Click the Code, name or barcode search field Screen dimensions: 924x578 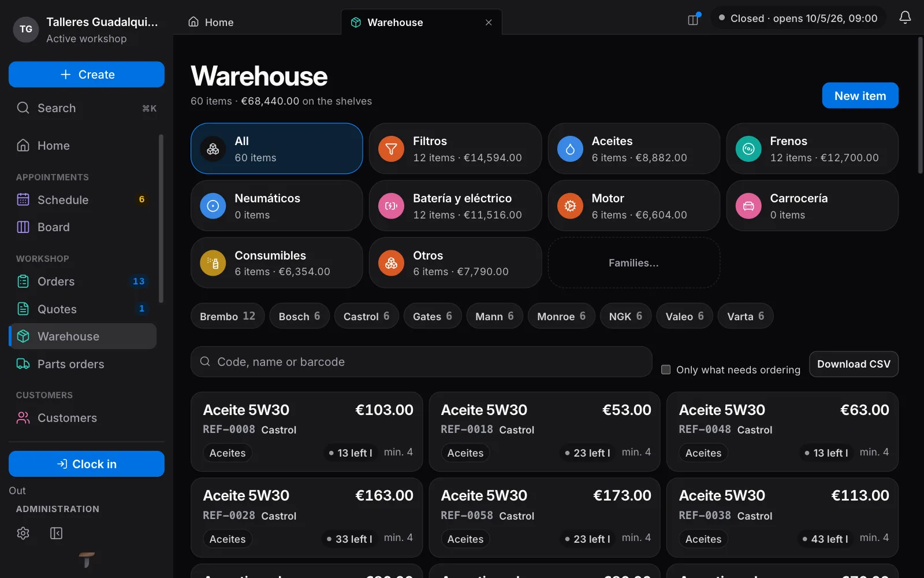pos(422,362)
